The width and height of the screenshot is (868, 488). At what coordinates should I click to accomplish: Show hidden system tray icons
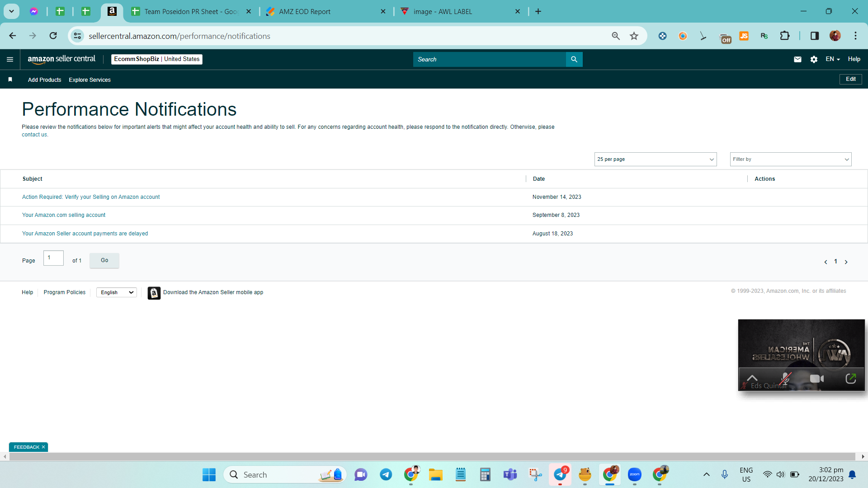pyautogui.click(x=706, y=474)
